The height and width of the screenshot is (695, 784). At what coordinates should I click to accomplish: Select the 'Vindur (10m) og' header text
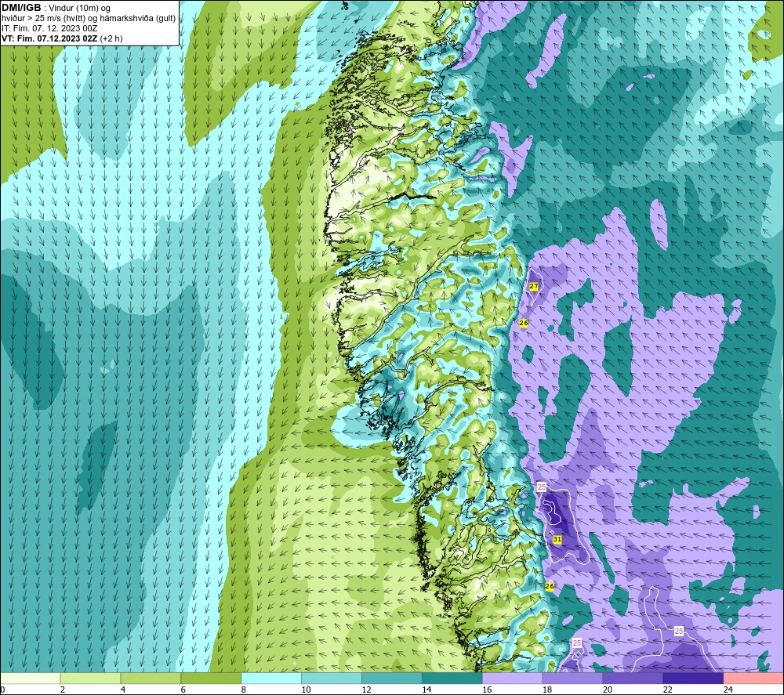click(x=79, y=9)
